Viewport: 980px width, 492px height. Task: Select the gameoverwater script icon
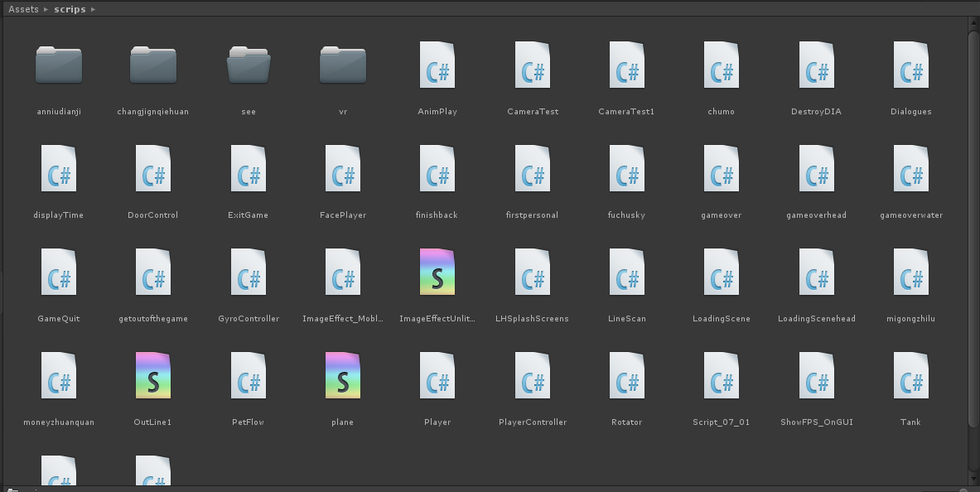[911, 169]
